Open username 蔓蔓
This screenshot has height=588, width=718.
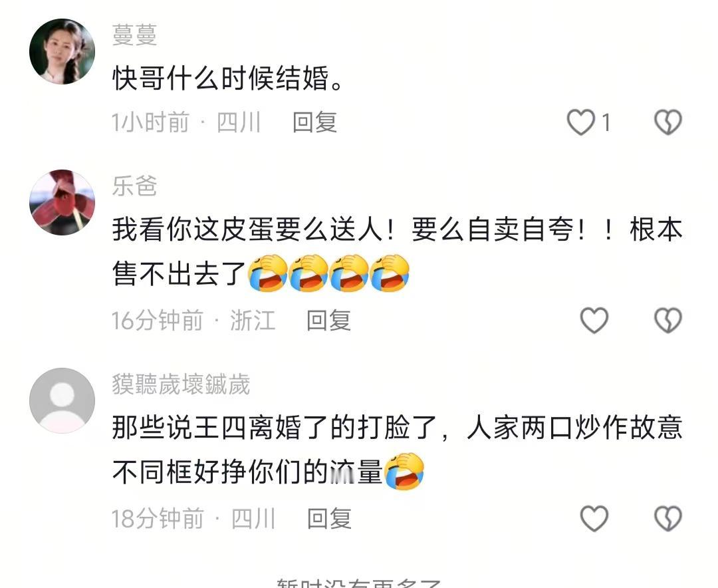pos(134,35)
